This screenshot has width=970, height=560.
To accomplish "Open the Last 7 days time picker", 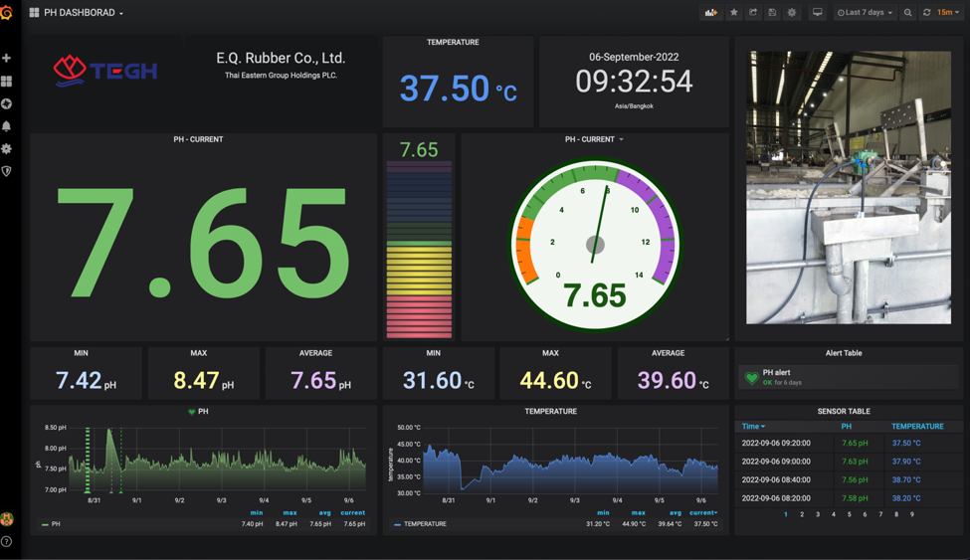I will coord(865,13).
